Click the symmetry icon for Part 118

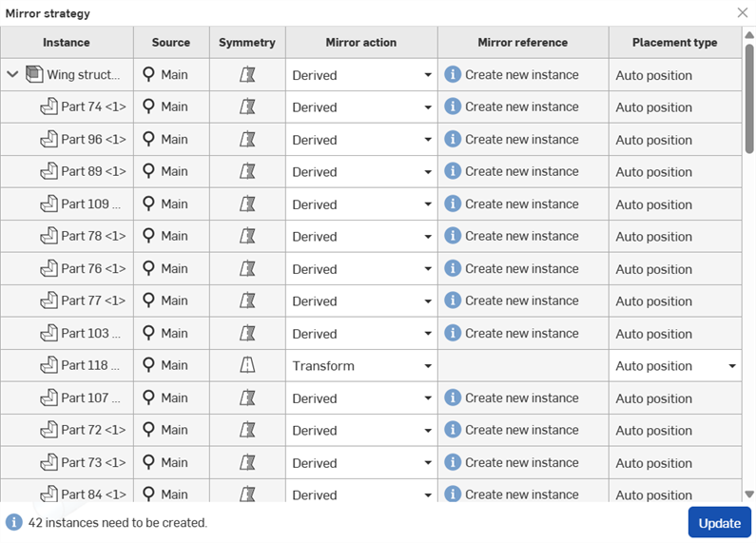(x=247, y=366)
